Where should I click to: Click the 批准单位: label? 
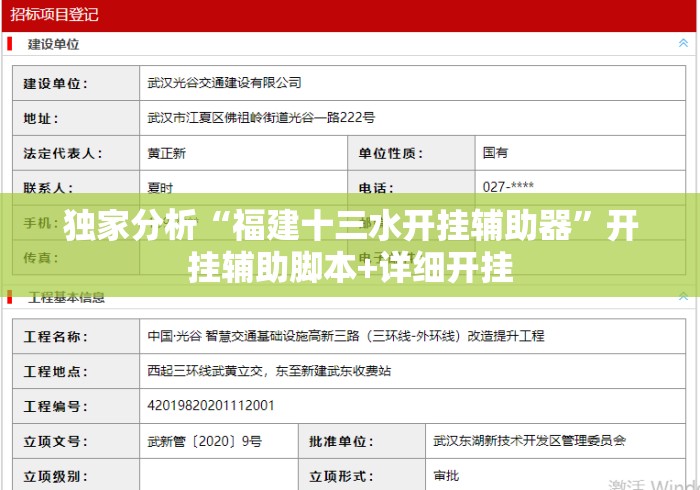[342, 441]
